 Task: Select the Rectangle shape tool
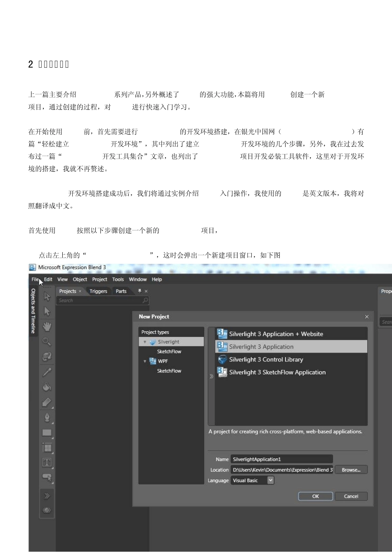(47, 433)
